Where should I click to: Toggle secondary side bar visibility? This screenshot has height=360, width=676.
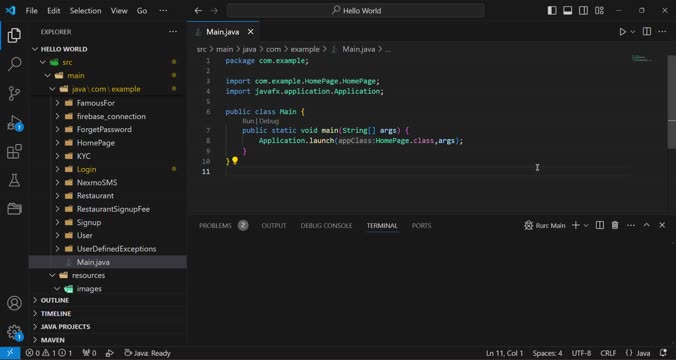[x=583, y=10]
